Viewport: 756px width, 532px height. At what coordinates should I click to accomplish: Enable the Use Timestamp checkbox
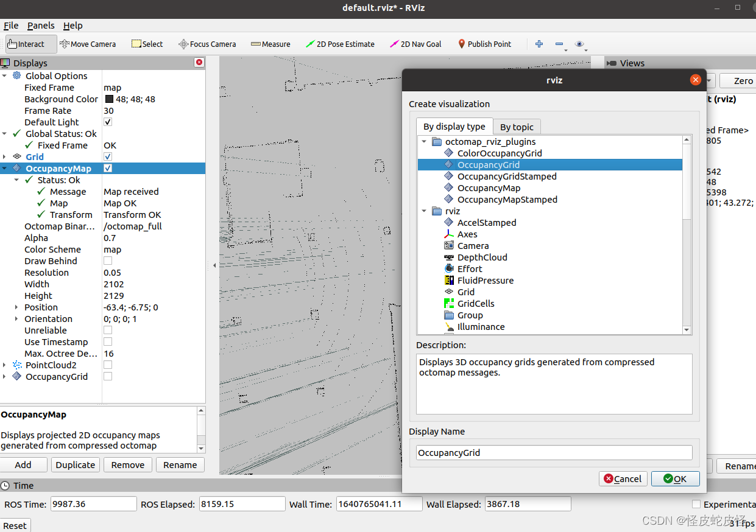tap(108, 341)
